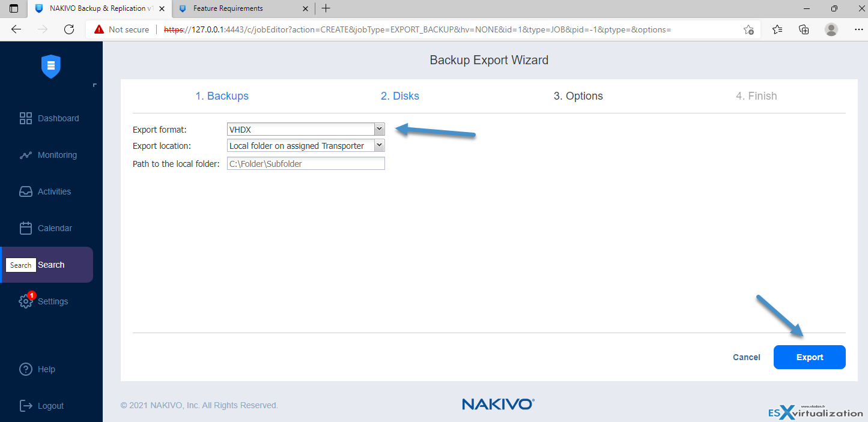Open the browser Favorites list
Screen dimensions: 868x422
[x=777, y=29]
